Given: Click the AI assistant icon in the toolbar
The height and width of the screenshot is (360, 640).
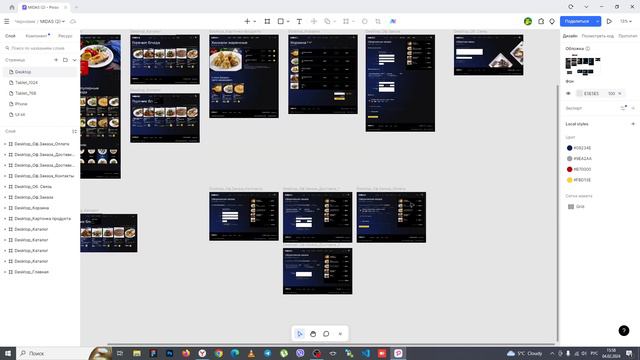Looking at the screenshot, I should (x=393, y=21).
